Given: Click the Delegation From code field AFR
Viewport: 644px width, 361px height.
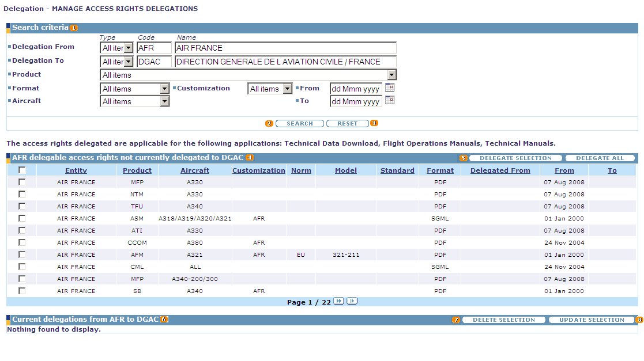Looking at the screenshot, I should click(x=154, y=48).
